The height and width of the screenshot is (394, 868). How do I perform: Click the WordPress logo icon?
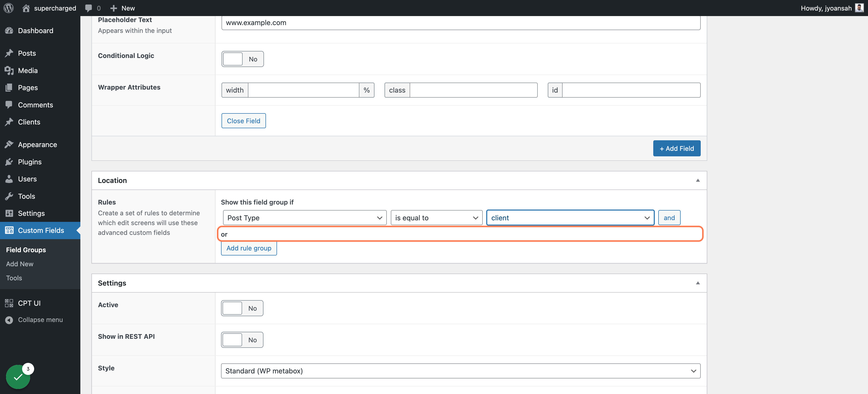coord(9,8)
